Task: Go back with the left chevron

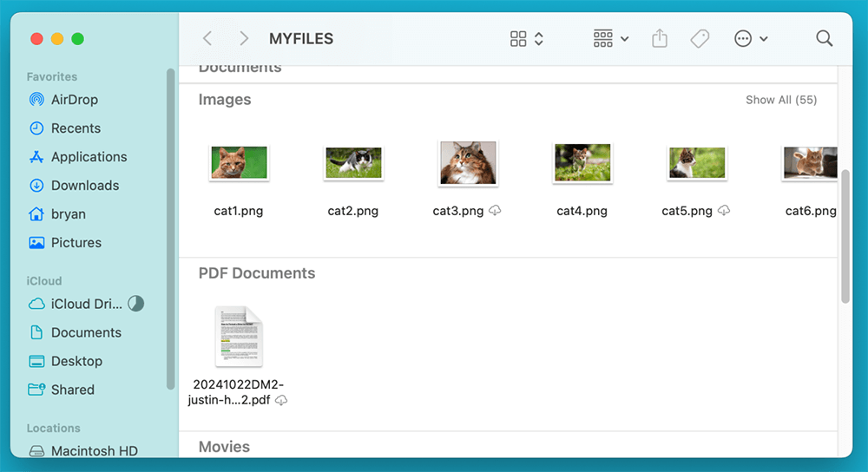Action: click(207, 39)
